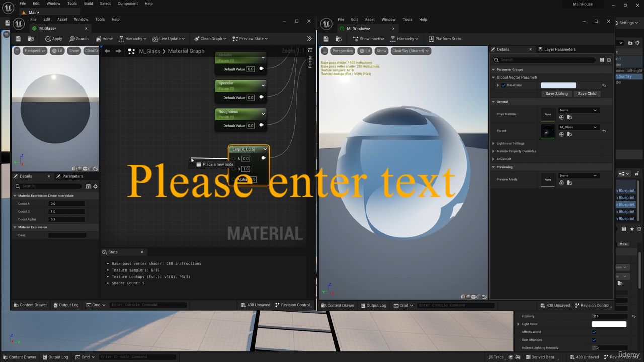Click Browse to asset icon in MI_Windows toolbar
Viewport: 644px width, 362px height.
pyautogui.click(x=336, y=39)
